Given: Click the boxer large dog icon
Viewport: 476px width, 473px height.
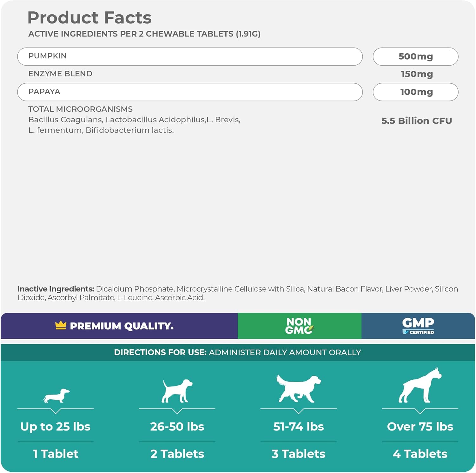Looking at the screenshot, I should (420, 386).
